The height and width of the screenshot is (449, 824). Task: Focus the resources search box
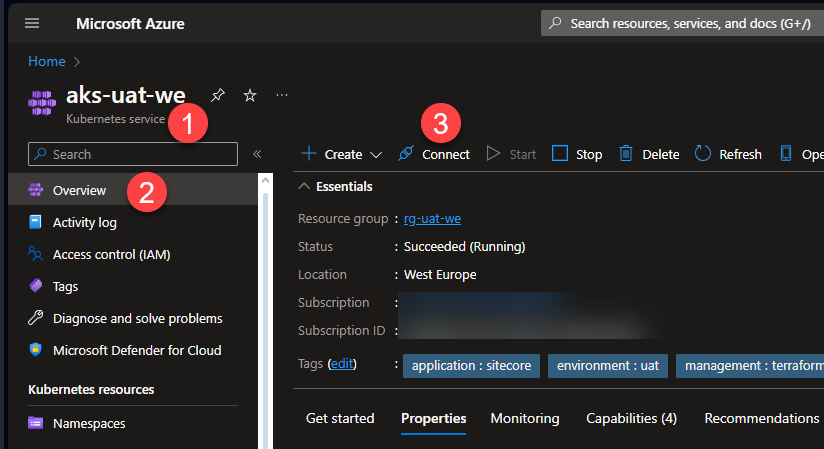pos(683,23)
